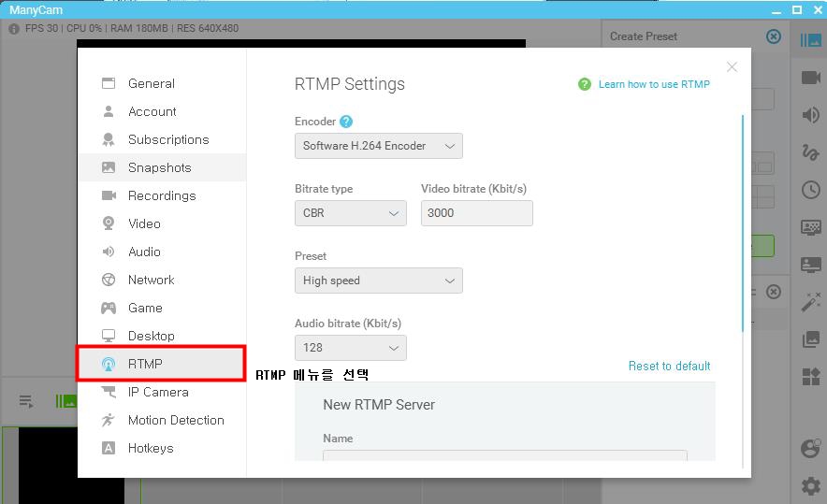
Task: Open Network settings category
Action: pyautogui.click(x=162, y=280)
